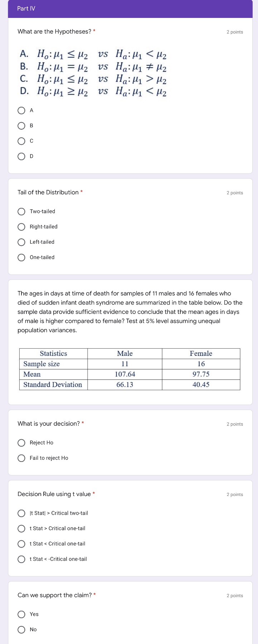This screenshot has width=258, height=644.
Task: Select Right-tailed for tail of distribution
Action: [21, 226]
